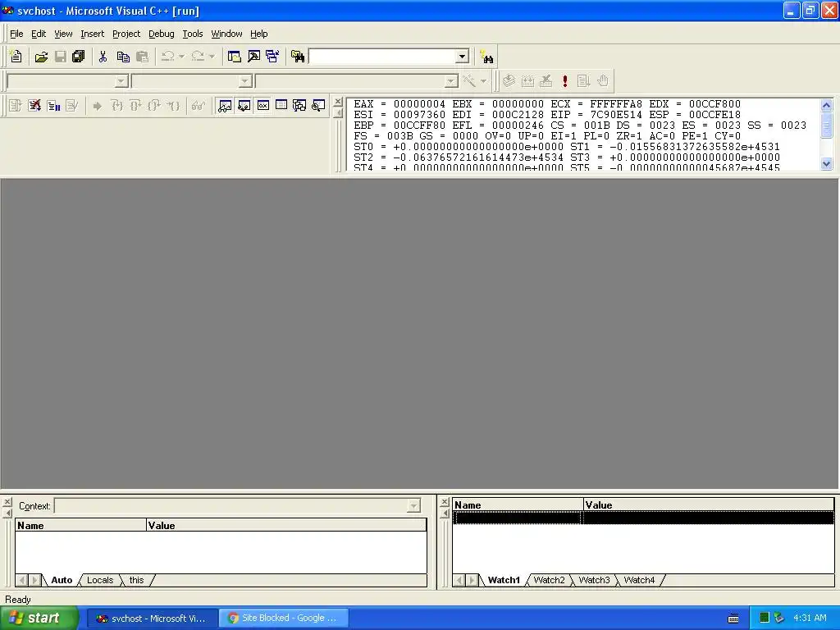Select the empty Watch1 name cell
This screenshot has width=840, height=630.
tap(518, 518)
